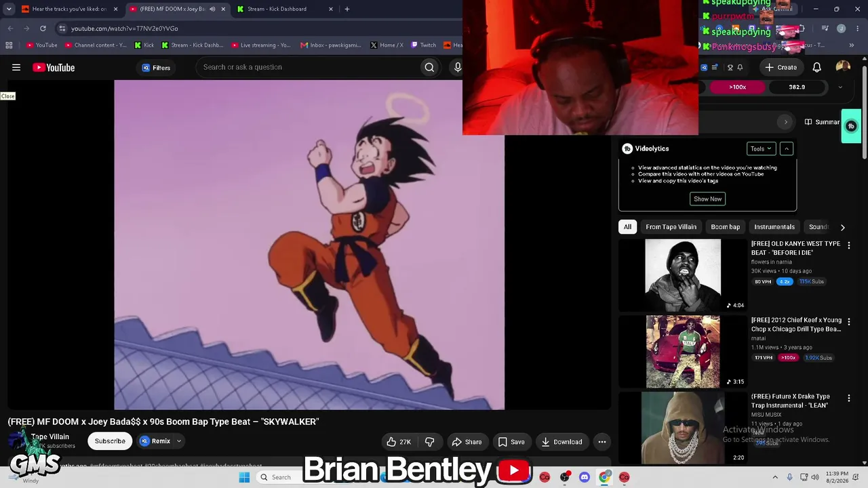Open the account avatar menu
This screenshot has height=488, width=868.
(x=843, y=66)
